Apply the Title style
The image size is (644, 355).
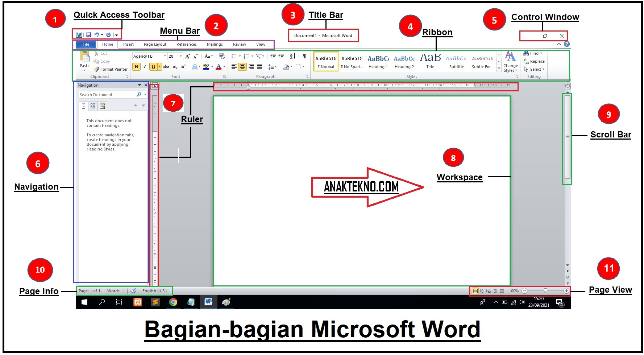coord(430,61)
